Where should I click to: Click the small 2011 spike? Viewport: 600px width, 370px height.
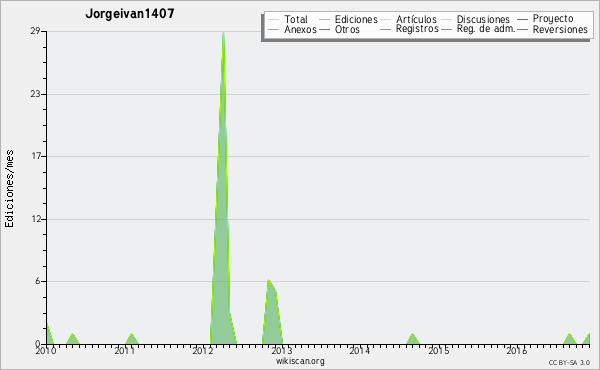coord(132,339)
